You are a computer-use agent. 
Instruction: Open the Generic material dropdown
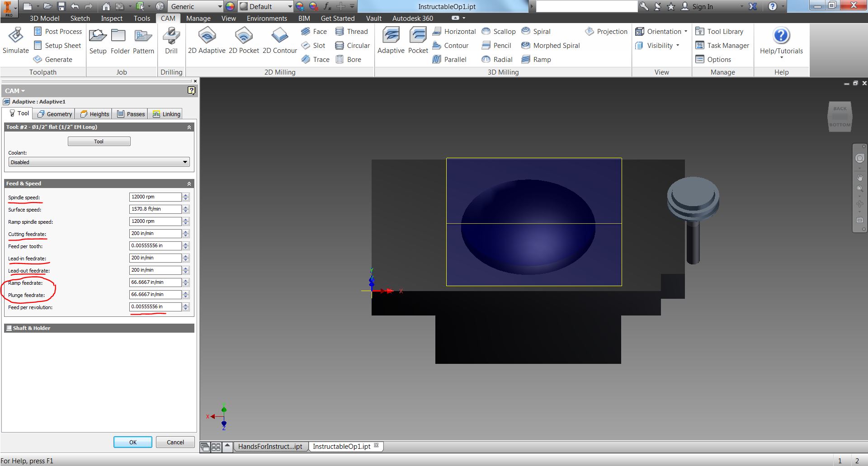pos(196,6)
